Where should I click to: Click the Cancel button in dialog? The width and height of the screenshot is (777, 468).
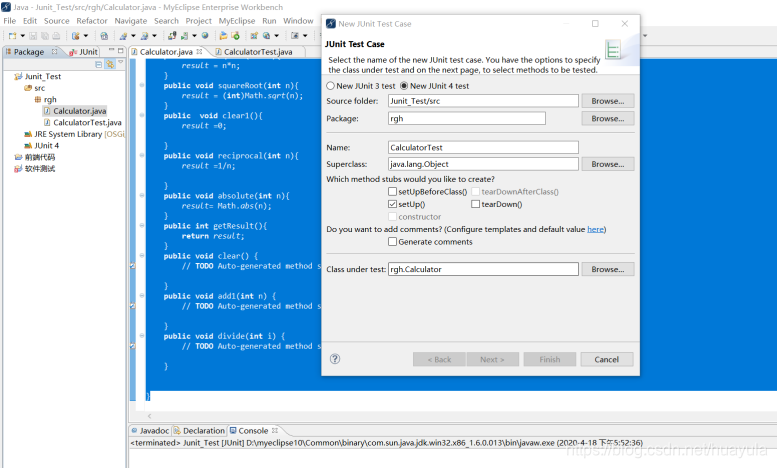(607, 359)
